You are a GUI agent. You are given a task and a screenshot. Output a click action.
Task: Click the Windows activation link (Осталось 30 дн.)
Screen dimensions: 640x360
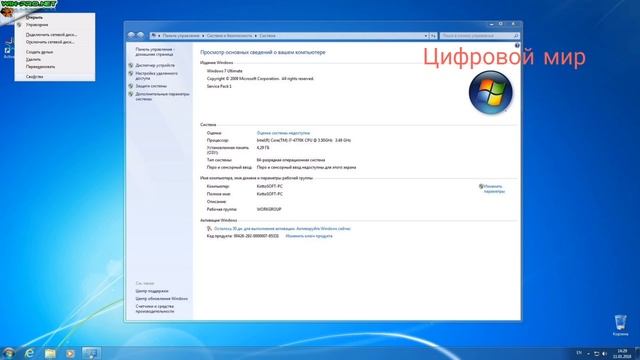coord(282,229)
